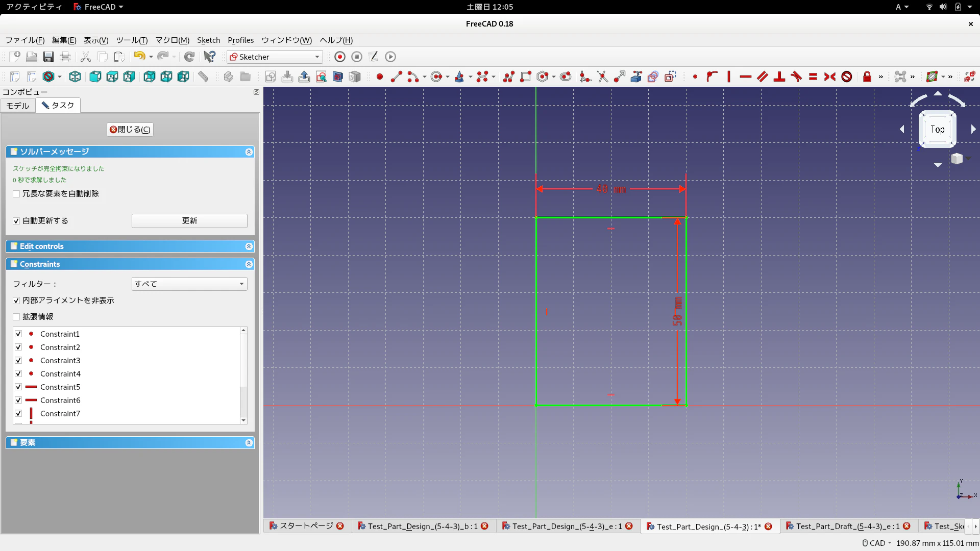Open the constraints filter dropdown
Image resolution: width=980 pixels, height=551 pixels.
[x=189, y=284]
